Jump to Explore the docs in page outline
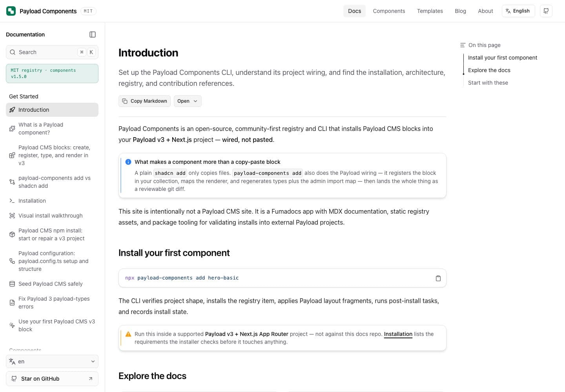565x392 pixels. [489, 70]
